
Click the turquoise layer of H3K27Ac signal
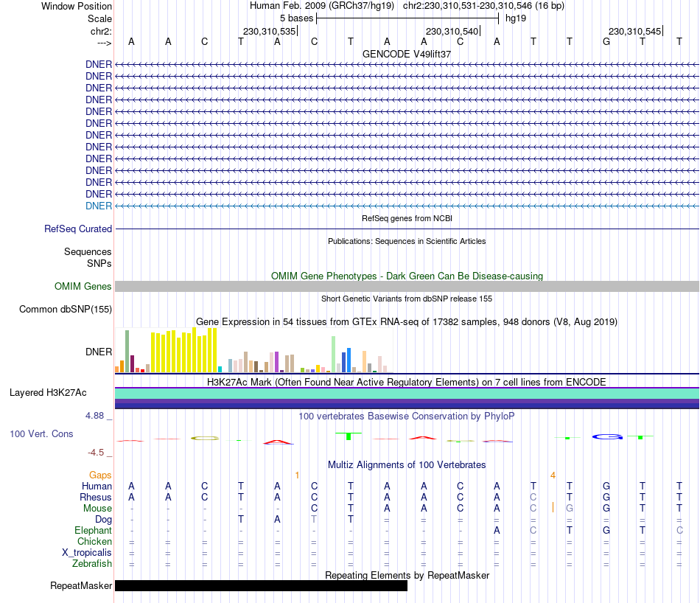pos(407,394)
